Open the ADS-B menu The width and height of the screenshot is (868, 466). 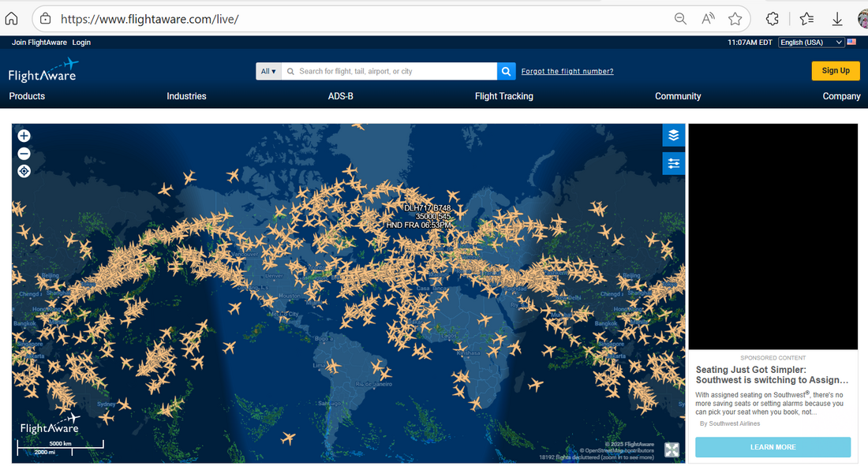340,95
